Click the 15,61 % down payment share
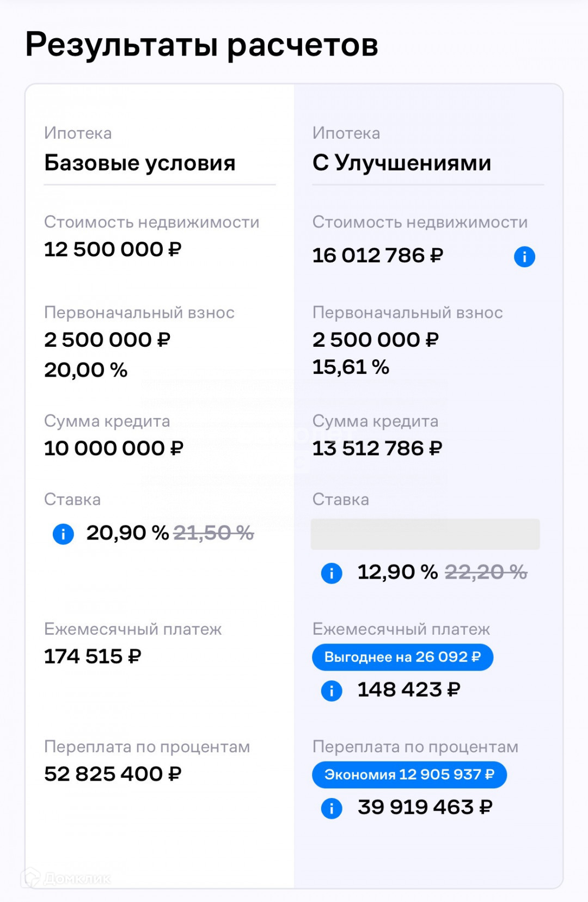The height and width of the screenshot is (902, 588). tap(351, 367)
